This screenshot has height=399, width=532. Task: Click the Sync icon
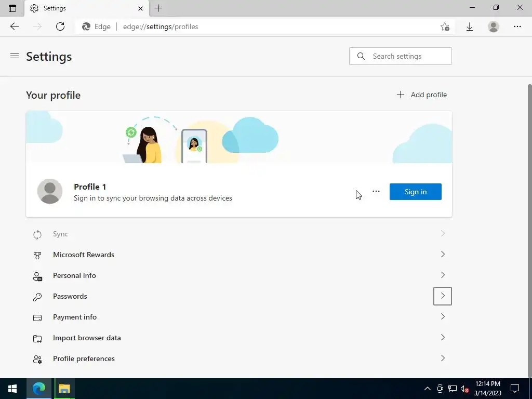pyautogui.click(x=37, y=234)
